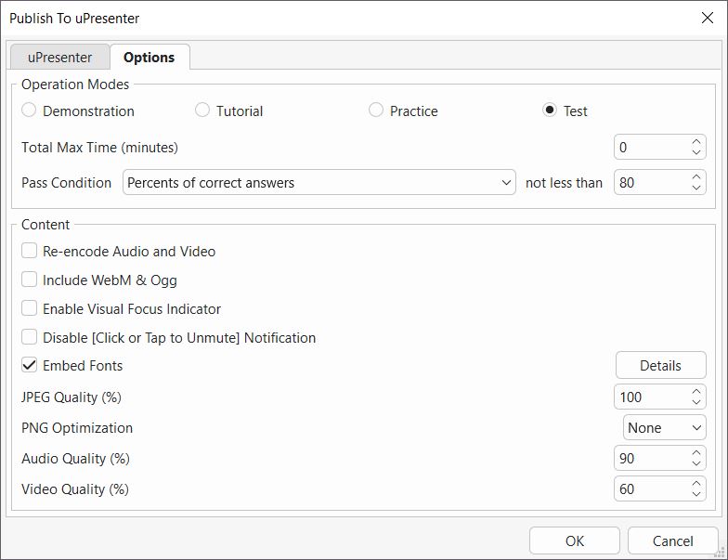Switch to the uPresenter tab
728x560 pixels.
point(59,58)
